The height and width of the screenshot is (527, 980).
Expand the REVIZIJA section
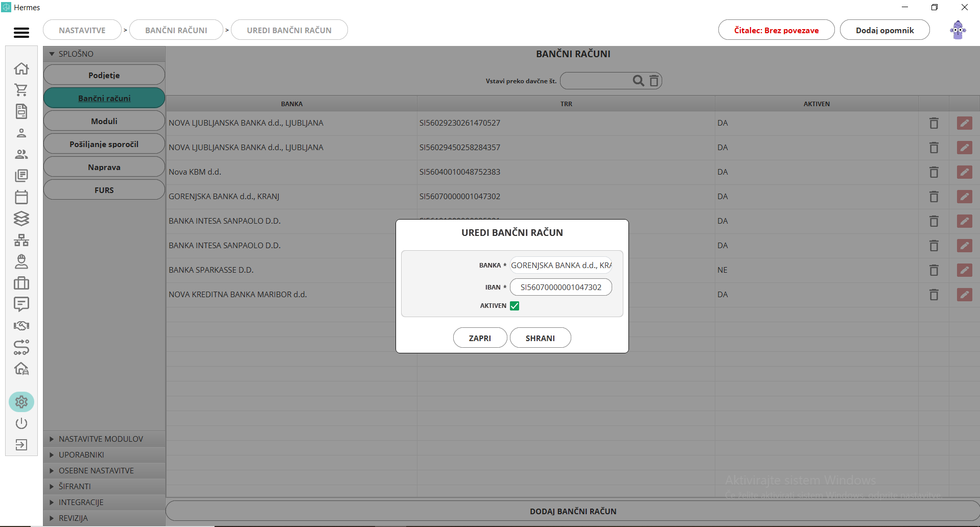[104, 518]
